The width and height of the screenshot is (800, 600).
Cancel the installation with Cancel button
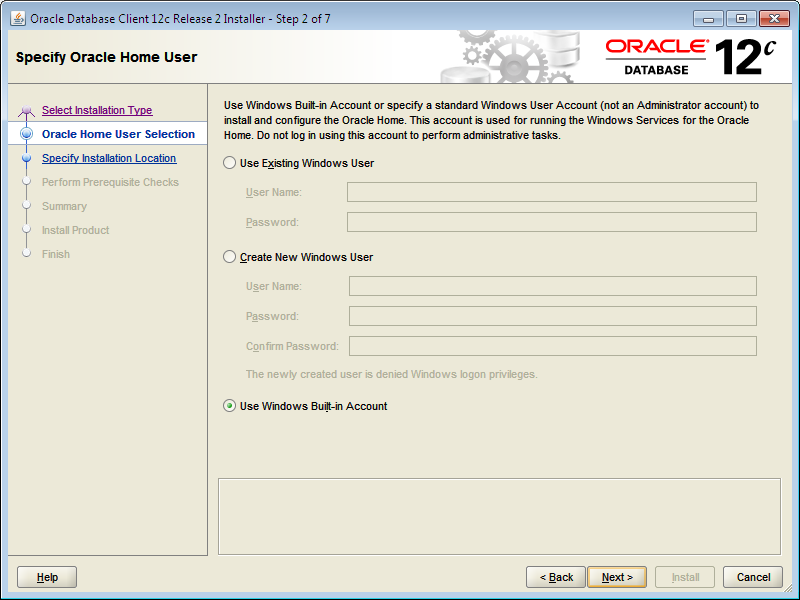coord(753,577)
